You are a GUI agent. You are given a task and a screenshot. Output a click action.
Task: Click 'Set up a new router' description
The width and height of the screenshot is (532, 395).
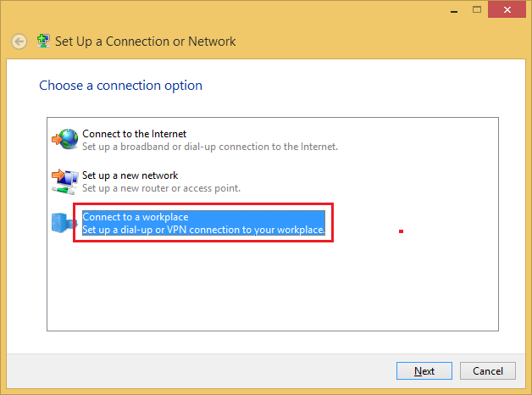click(161, 188)
